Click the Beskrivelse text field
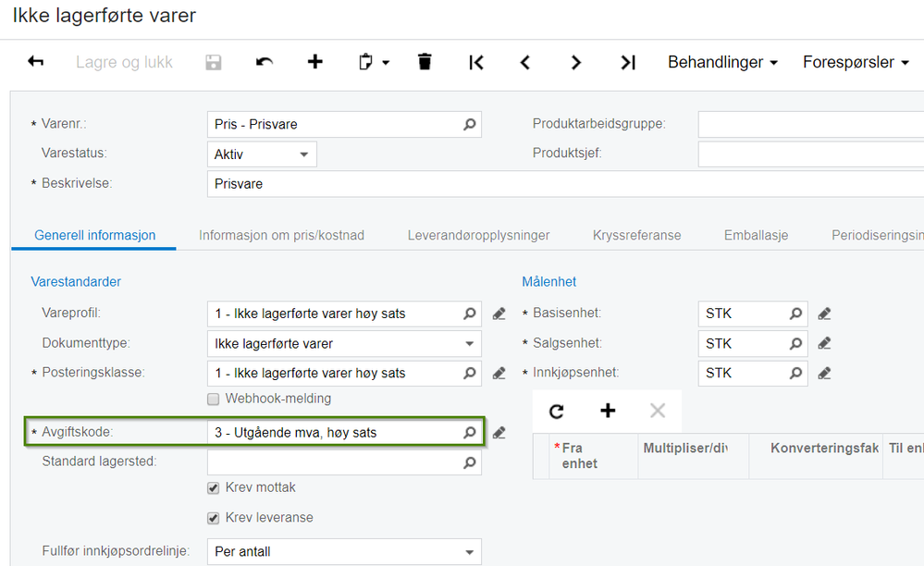 click(555, 184)
